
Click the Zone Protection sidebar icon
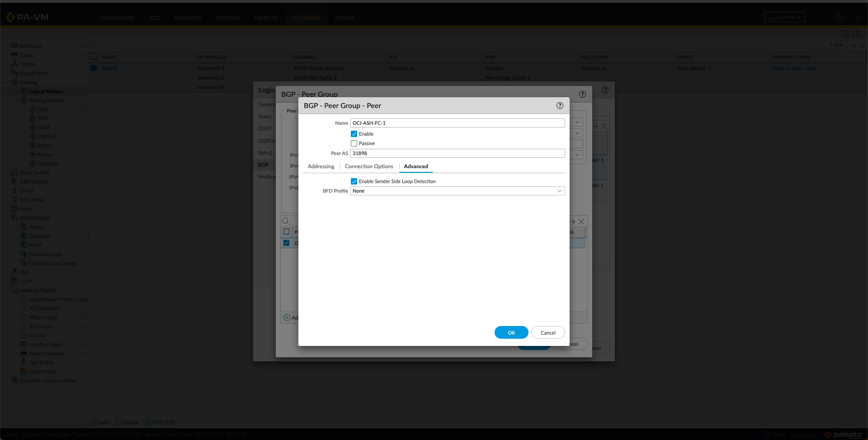click(24, 353)
